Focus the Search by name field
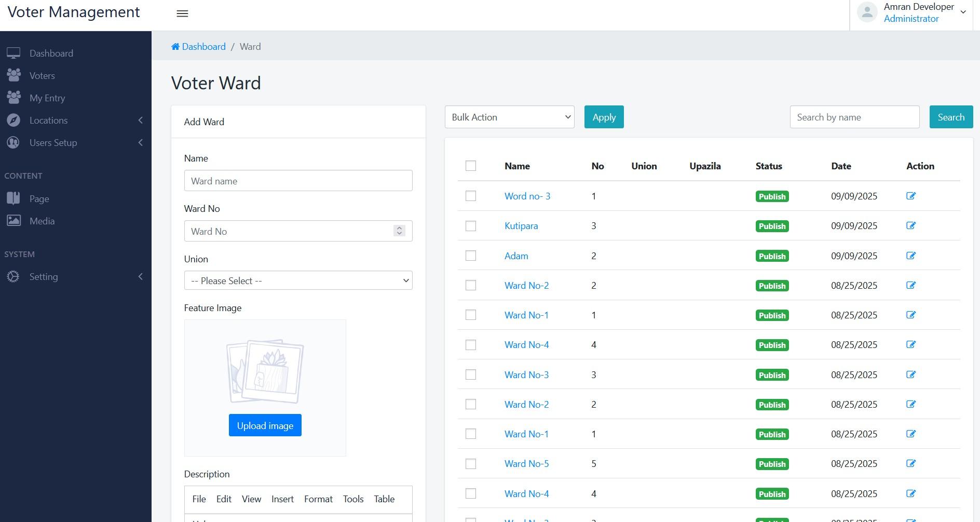Viewport: 980px width, 522px height. pos(854,117)
